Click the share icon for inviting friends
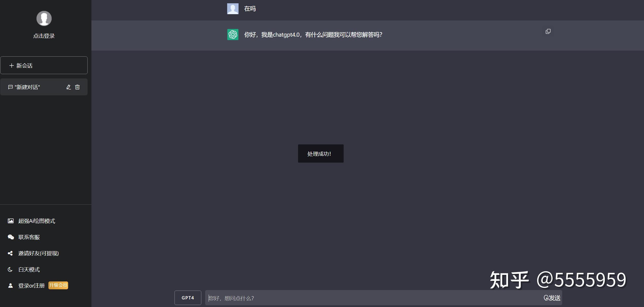 point(10,253)
